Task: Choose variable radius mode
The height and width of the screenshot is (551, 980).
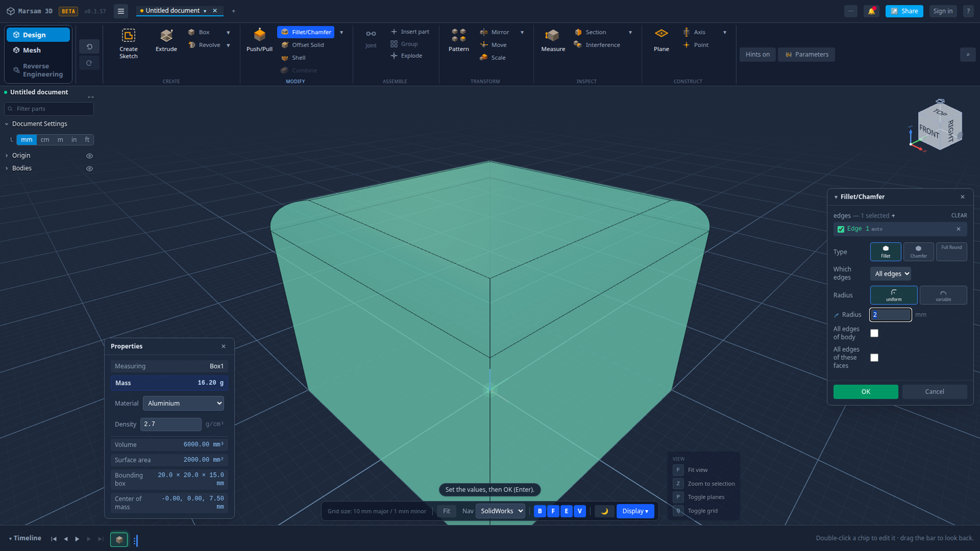Action: tap(943, 295)
